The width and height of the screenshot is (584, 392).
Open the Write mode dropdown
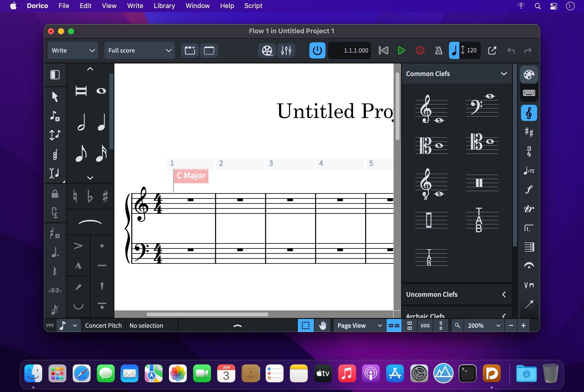(x=73, y=50)
